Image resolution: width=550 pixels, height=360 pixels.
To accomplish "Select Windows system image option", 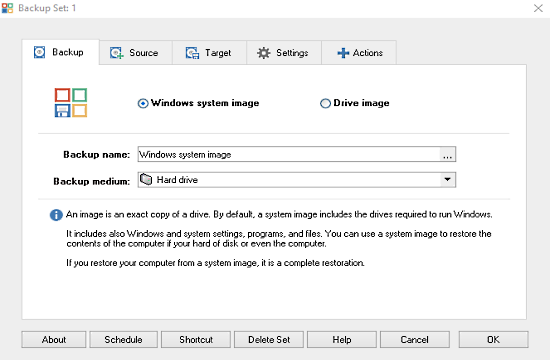I will tap(198, 103).
